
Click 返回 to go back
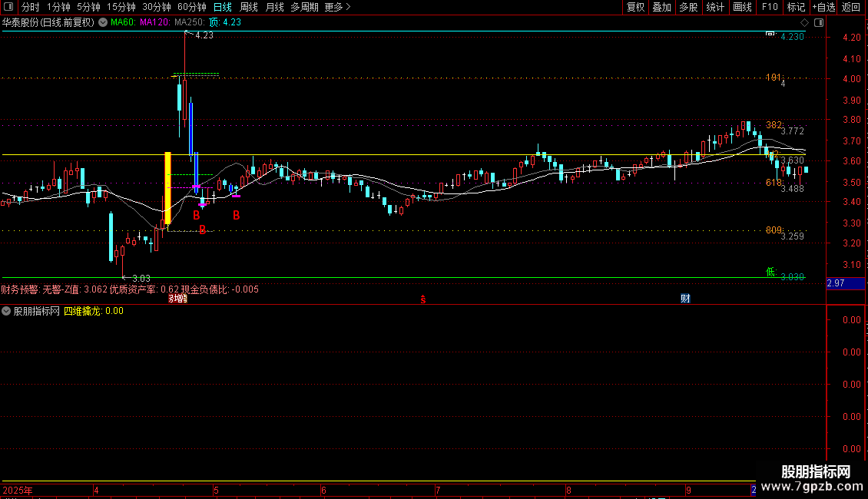(851, 7)
